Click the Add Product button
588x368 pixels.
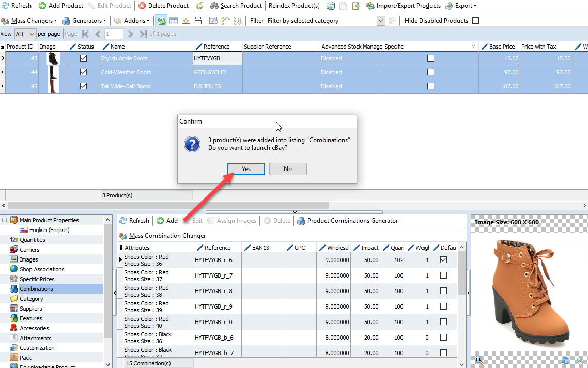[x=61, y=6]
